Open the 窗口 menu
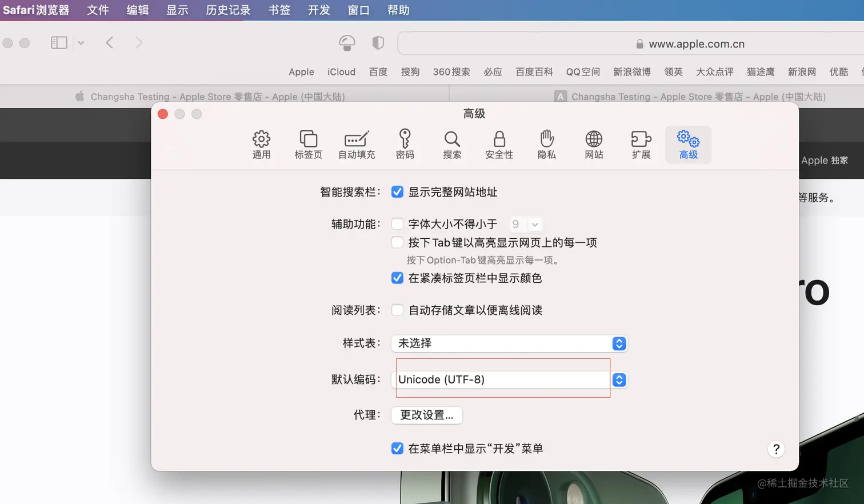 click(x=358, y=10)
